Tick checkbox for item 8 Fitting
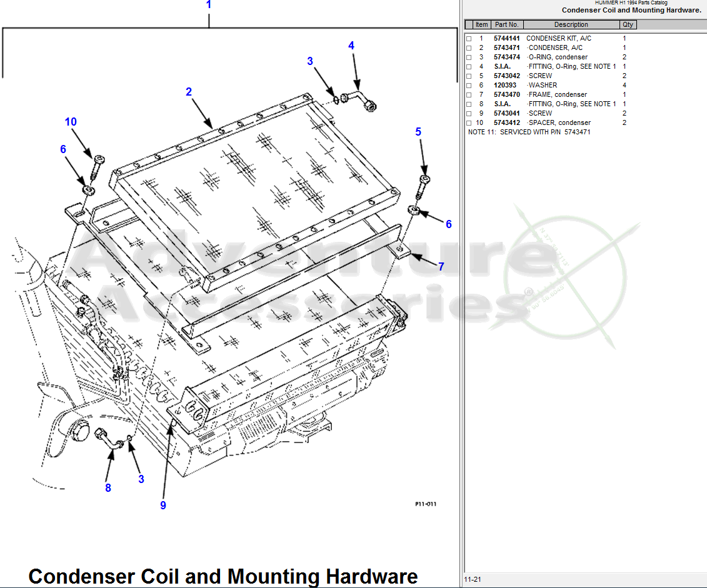The image size is (707, 588). (469, 104)
